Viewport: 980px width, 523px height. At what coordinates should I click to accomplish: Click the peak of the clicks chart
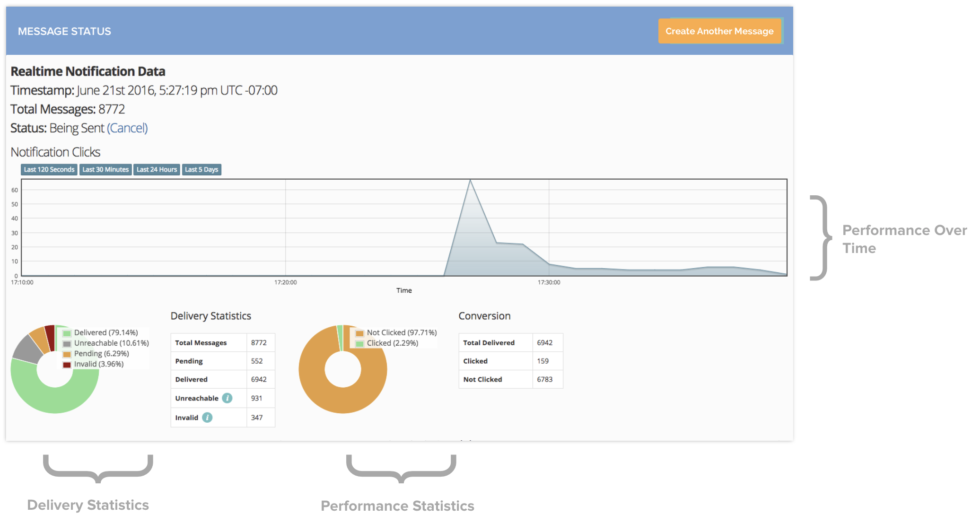470,181
